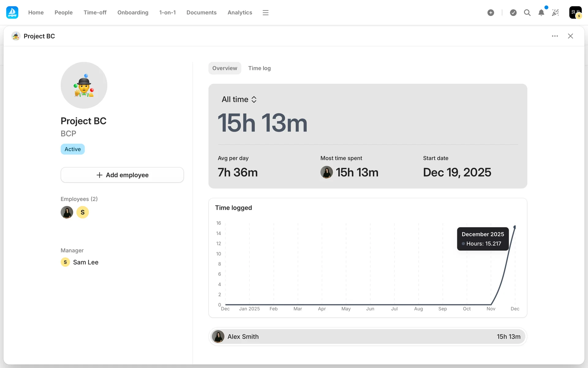This screenshot has width=588, height=368.
Task: Open user profile avatar menu
Action: tap(575, 13)
